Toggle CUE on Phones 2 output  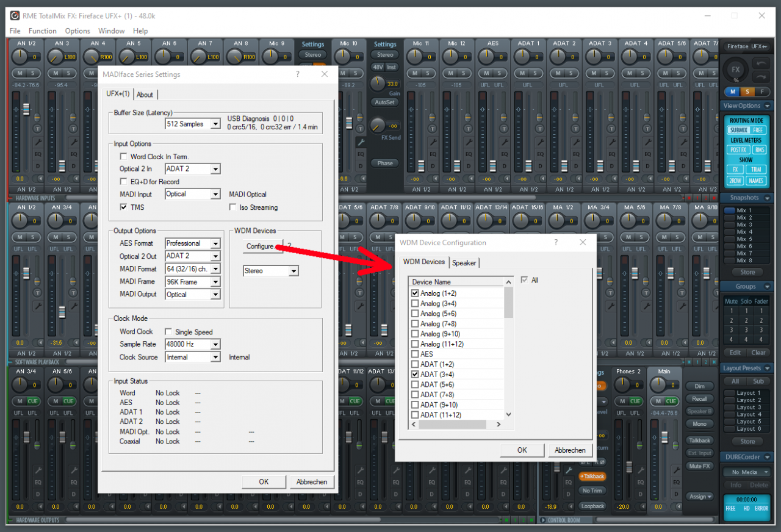[x=636, y=401]
